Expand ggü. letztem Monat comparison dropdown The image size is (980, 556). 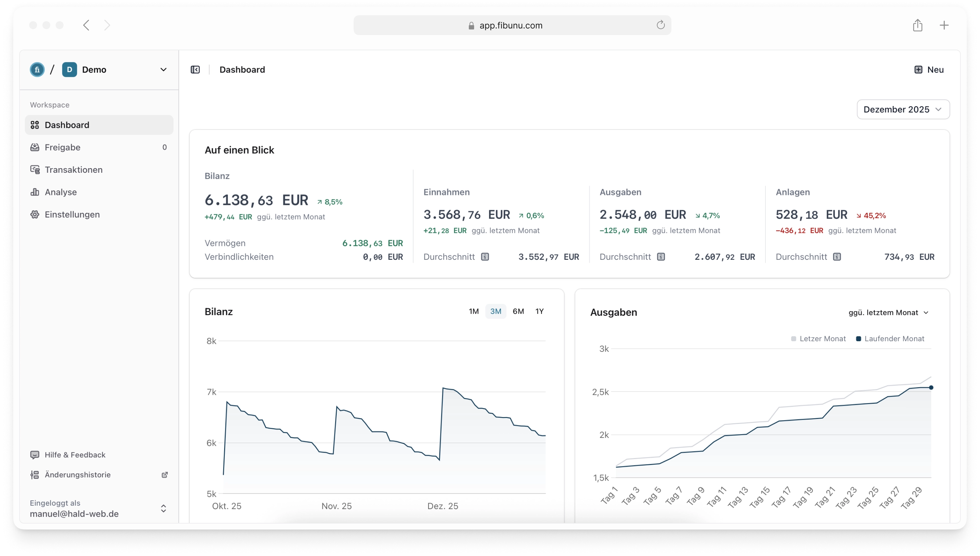click(888, 312)
